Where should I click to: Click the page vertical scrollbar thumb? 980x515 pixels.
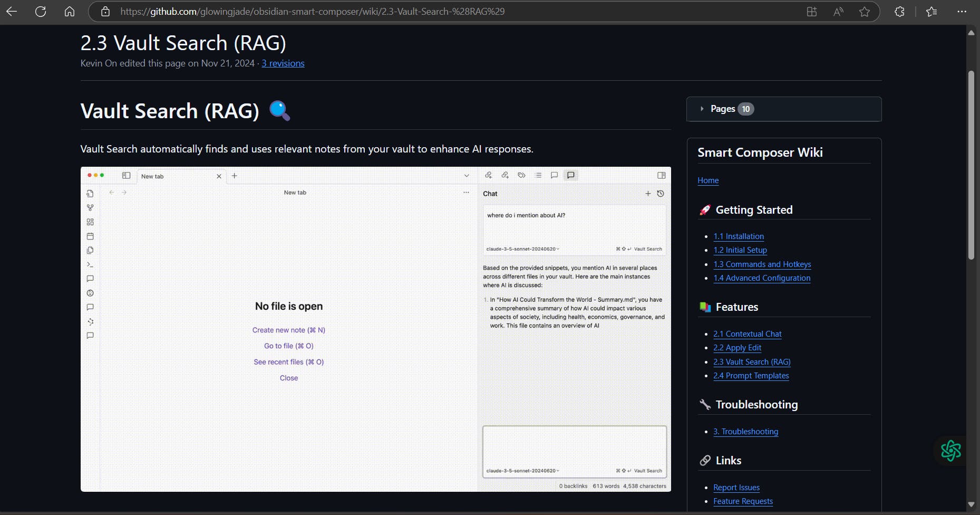tap(971, 165)
